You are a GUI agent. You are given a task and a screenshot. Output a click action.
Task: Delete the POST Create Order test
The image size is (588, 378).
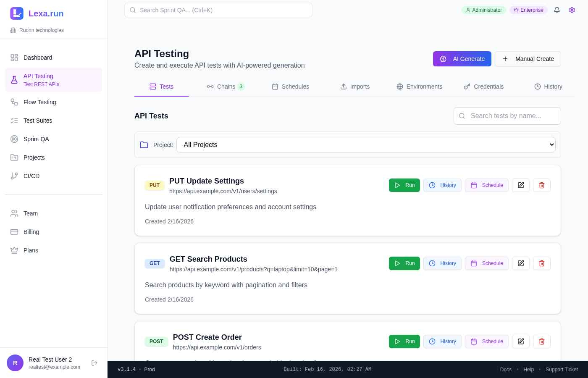click(x=542, y=341)
